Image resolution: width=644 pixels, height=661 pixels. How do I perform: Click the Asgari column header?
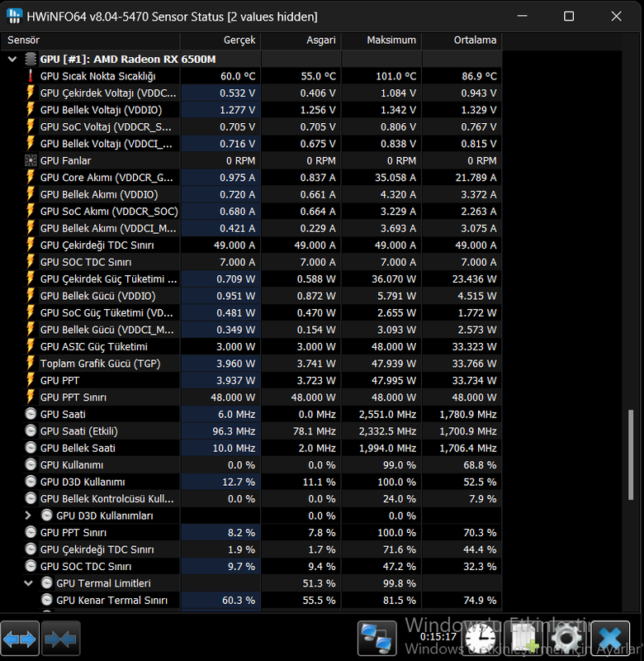click(x=301, y=40)
